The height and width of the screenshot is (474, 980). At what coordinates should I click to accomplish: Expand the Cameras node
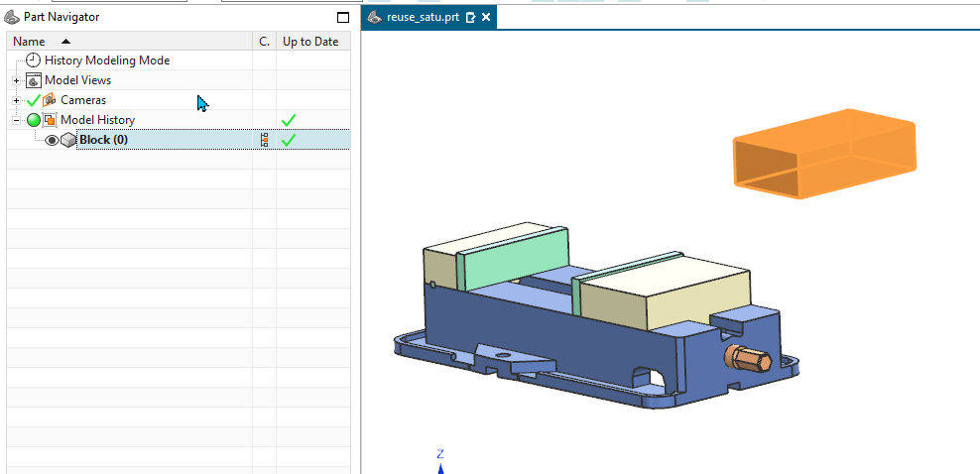[x=17, y=100]
